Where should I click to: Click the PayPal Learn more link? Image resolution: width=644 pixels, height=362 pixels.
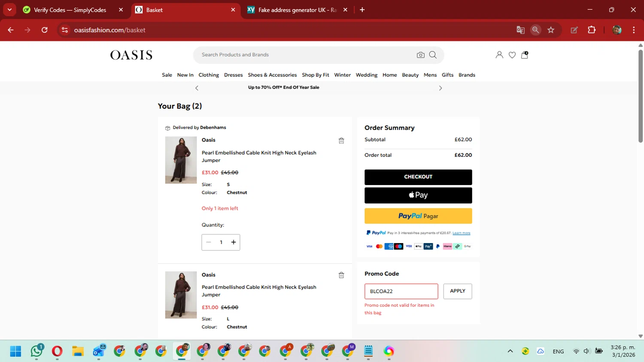tap(462, 233)
